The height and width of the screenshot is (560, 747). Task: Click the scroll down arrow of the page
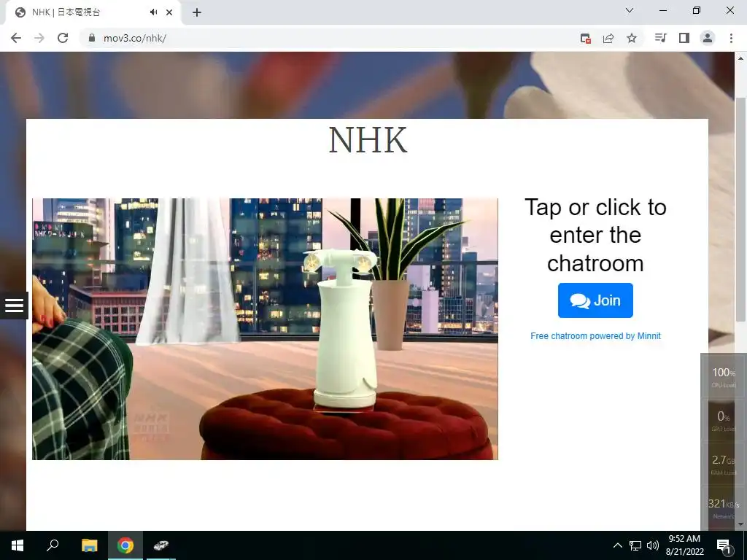[740, 524]
